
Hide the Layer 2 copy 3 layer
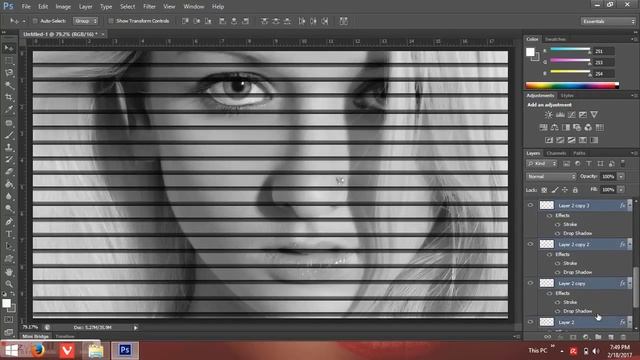(x=531, y=205)
